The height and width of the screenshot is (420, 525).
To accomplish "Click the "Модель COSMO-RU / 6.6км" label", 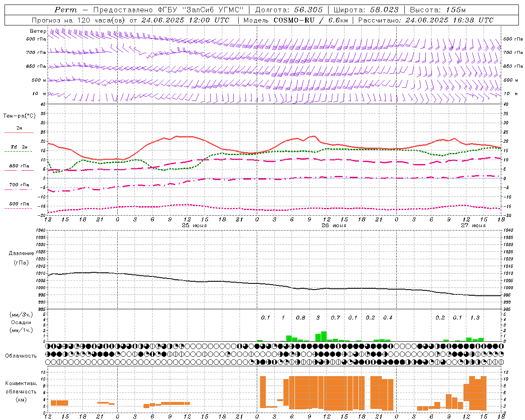I will [x=295, y=20].
